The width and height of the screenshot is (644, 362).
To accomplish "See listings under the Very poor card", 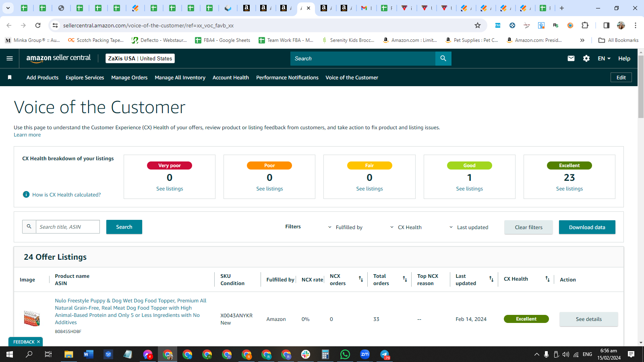I will (x=170, y=188).
